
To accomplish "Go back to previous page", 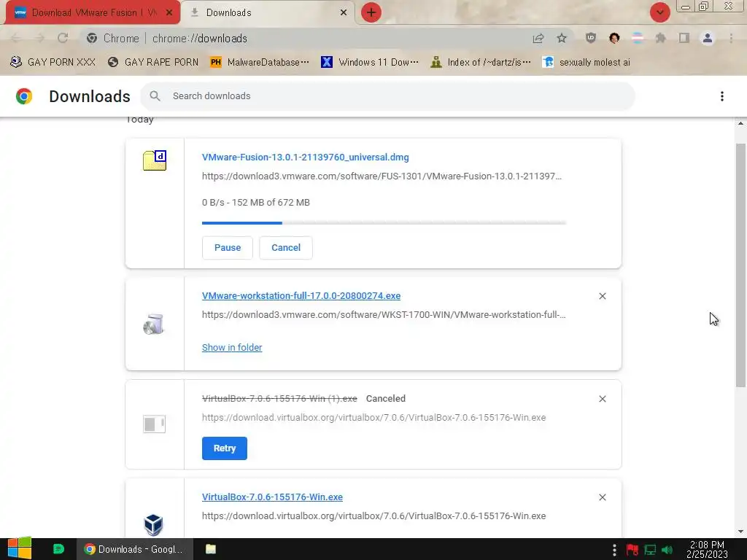I will 15,38.
